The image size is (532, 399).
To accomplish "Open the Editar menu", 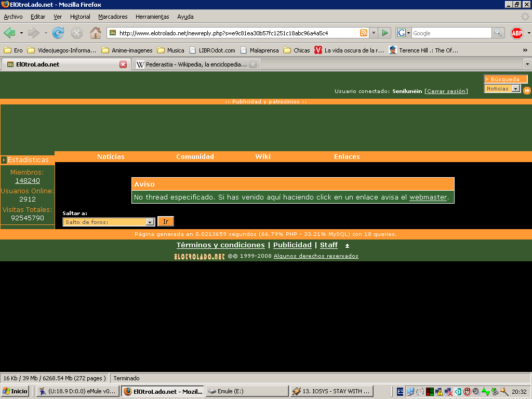I will (x=38, y=17).
